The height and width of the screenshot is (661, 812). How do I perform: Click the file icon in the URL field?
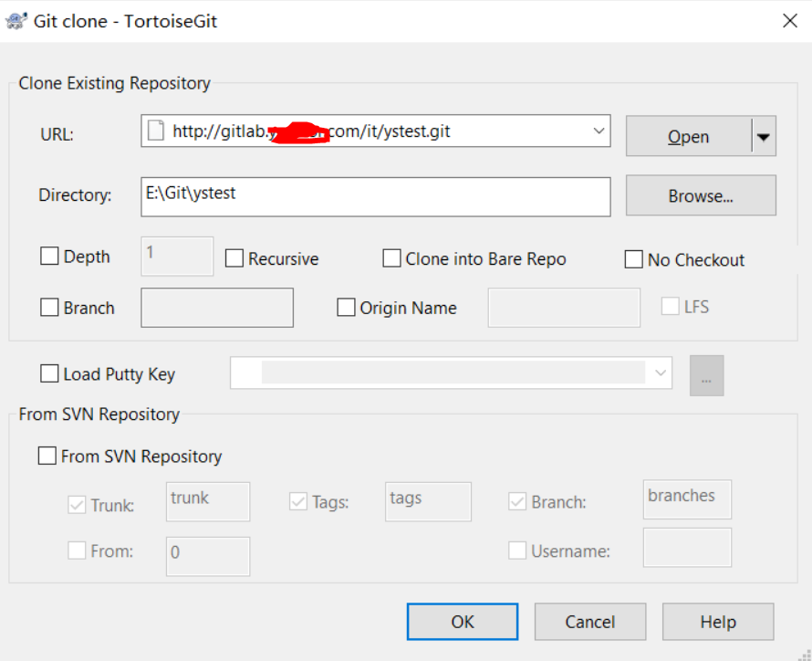[x=156, y=131]
